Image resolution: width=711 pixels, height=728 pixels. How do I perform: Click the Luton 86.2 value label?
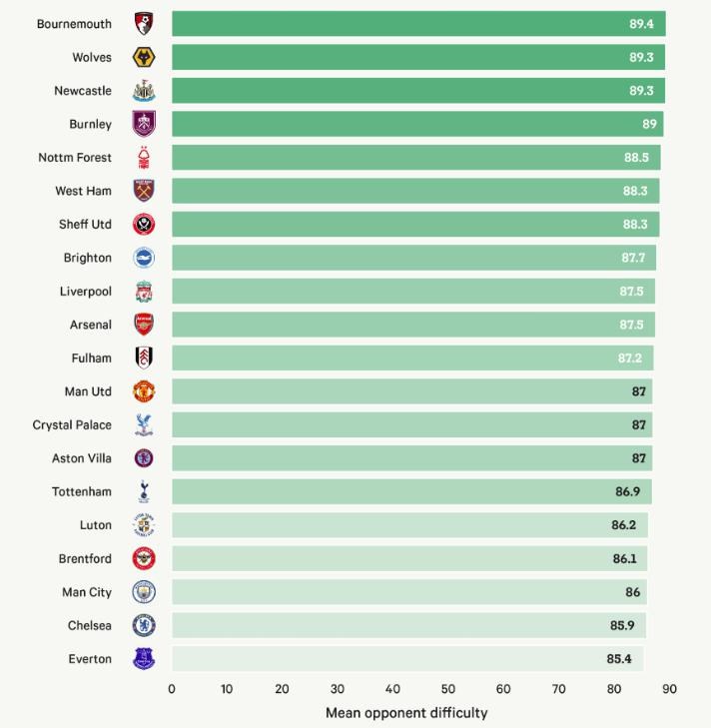click(x=625, y=525)
